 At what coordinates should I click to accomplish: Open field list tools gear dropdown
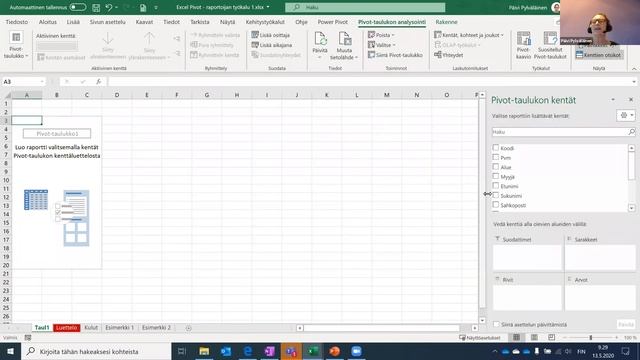coord(626,116)
